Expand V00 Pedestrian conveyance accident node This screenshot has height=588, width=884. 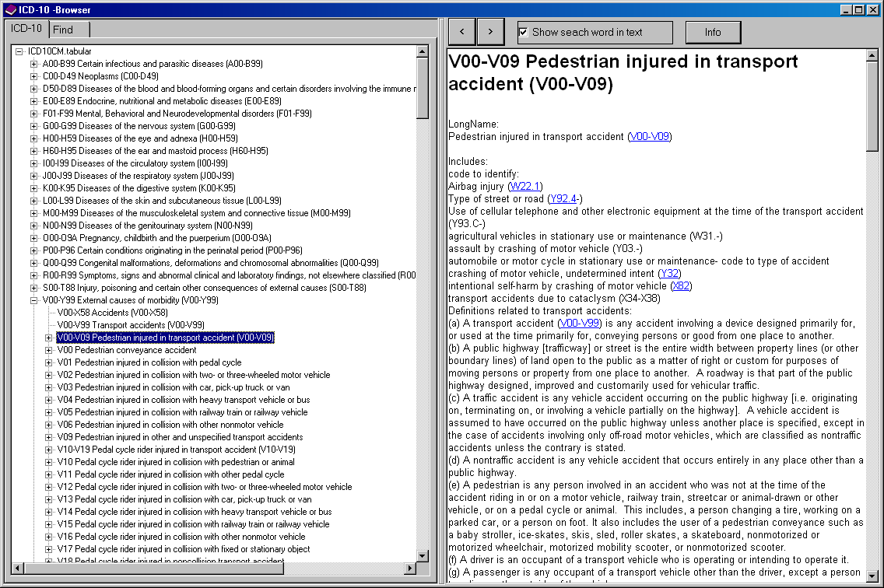48,350
